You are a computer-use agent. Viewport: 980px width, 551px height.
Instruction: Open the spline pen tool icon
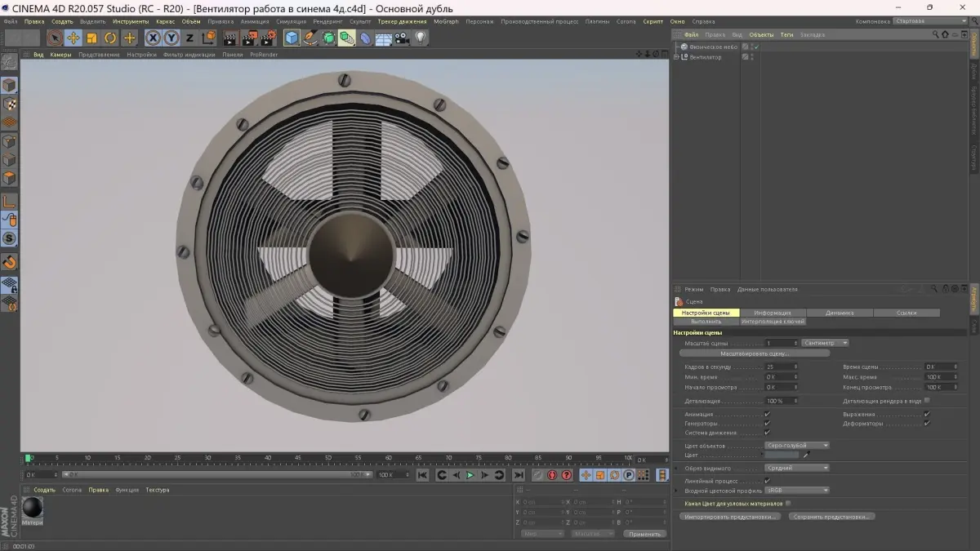[310, 38]
